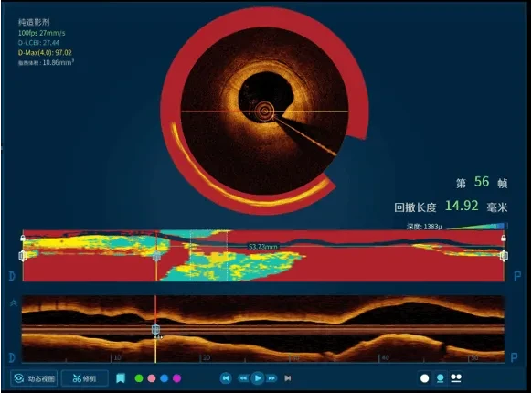The image size is (532, 393).
Task: Select the magenta color marker dot
Action: (x=176, y=378)
